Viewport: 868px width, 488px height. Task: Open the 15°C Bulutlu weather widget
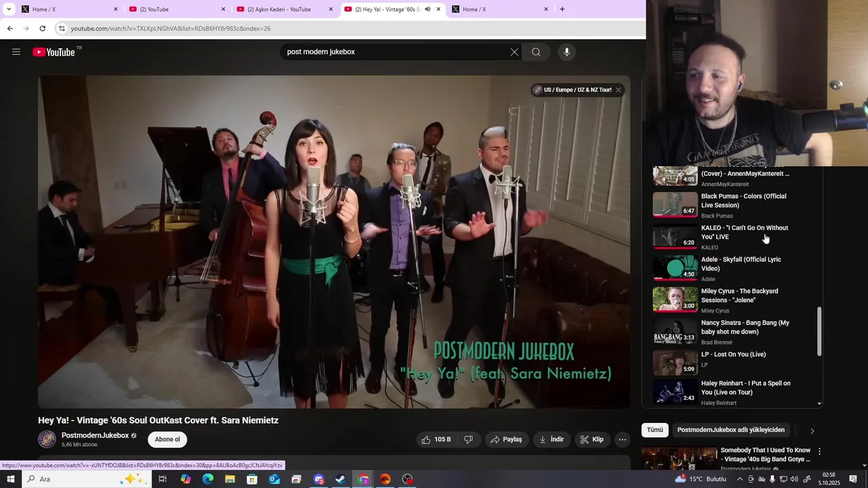[700, 479]
